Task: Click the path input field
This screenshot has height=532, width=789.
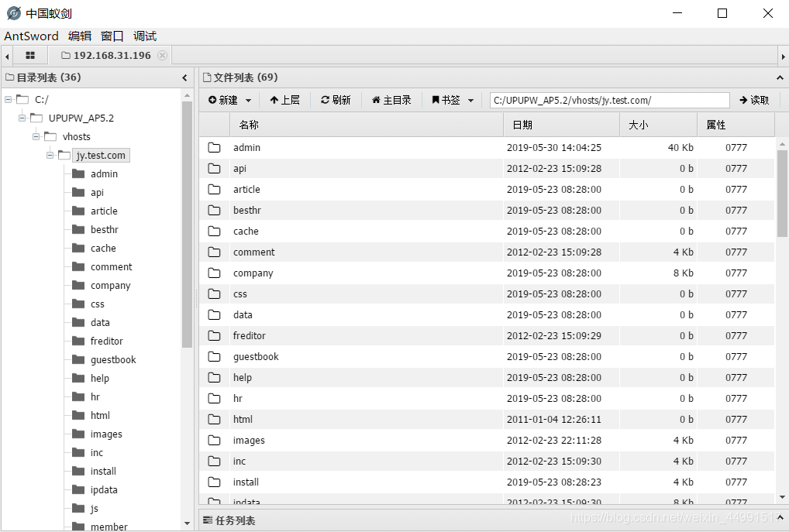Action: tap(609, 100)
